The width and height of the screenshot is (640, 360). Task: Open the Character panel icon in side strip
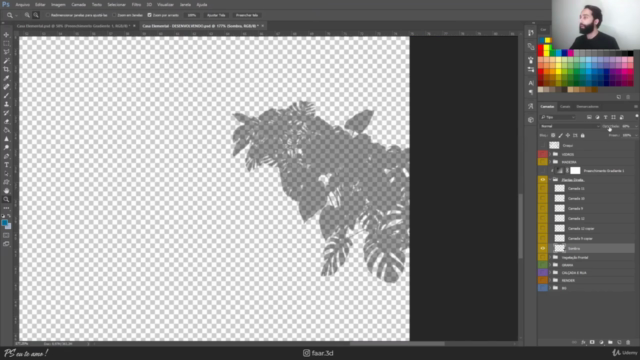(531, 83)
